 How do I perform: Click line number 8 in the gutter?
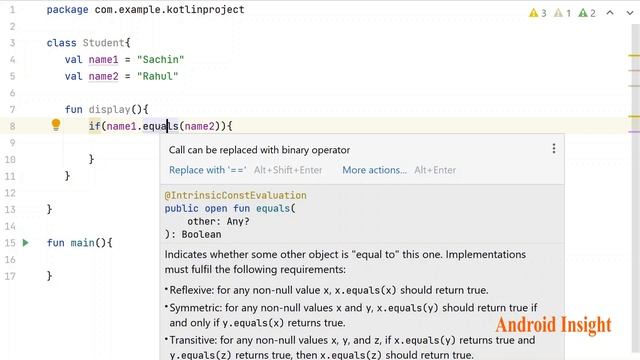[x=12, y=126]
